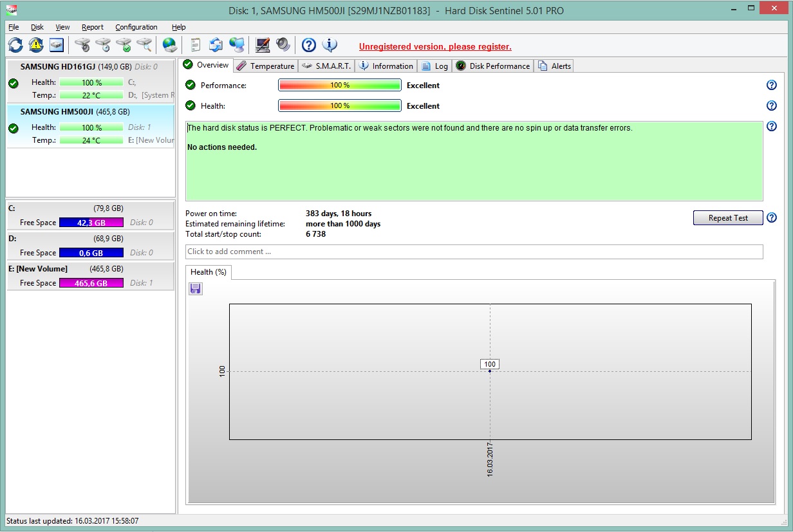Click the report document toolbar icon
793x532 pixels.
tap(196, 45)
